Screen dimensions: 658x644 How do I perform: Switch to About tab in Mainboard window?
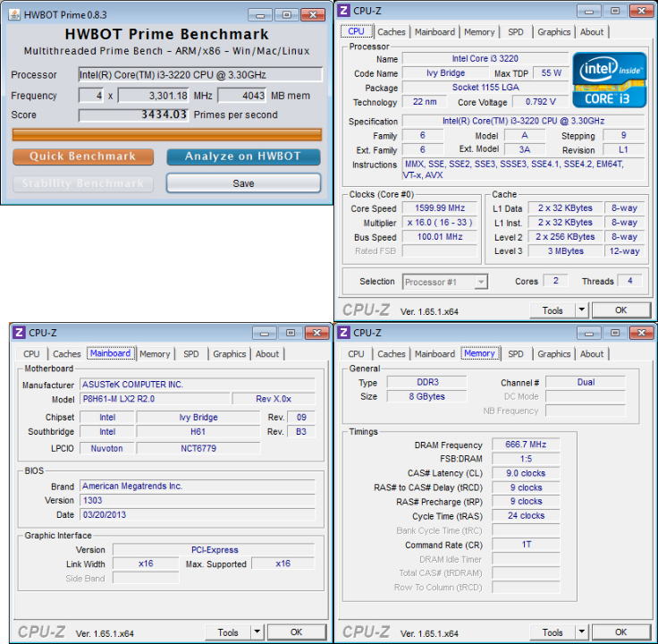pos(267,354)
